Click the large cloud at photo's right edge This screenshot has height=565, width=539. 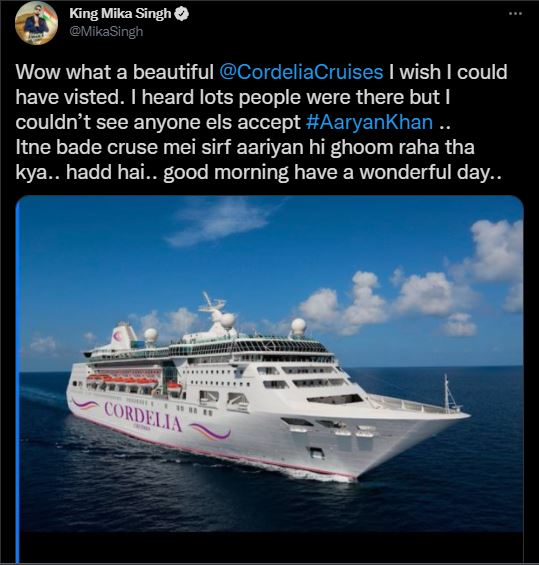tap(495, 250)
